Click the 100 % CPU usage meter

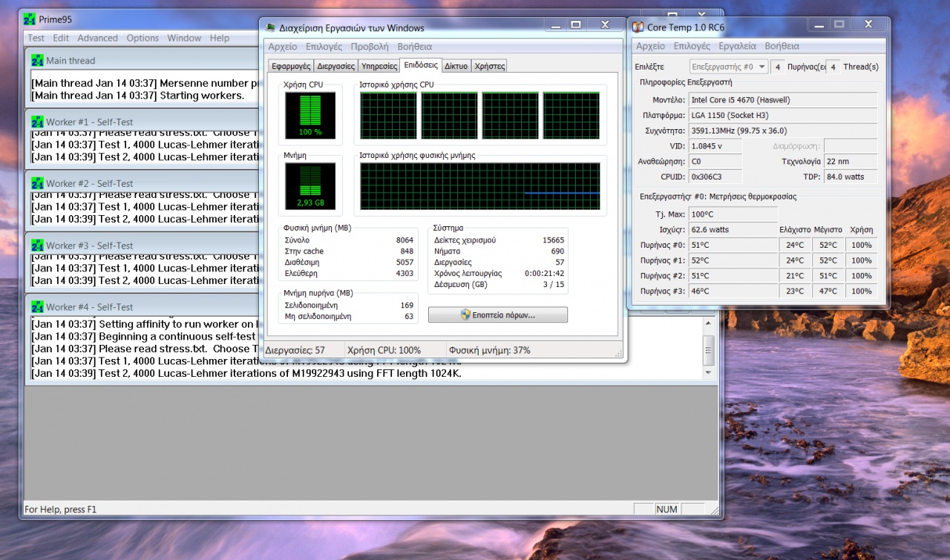(x=310, y=116)
